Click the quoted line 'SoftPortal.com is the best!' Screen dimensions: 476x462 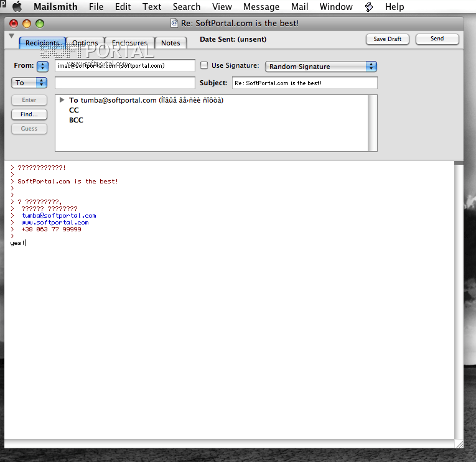click(x=68, y=182)
